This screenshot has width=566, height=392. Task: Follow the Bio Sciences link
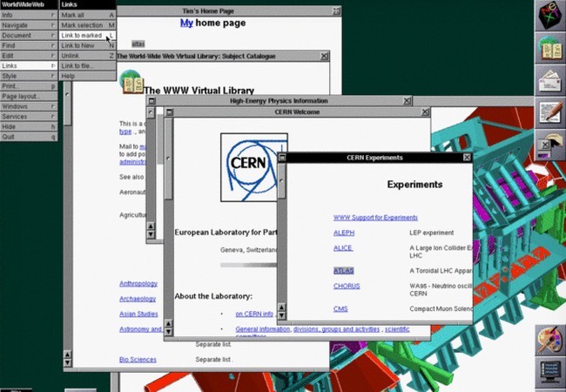click(x=138, y=360)
